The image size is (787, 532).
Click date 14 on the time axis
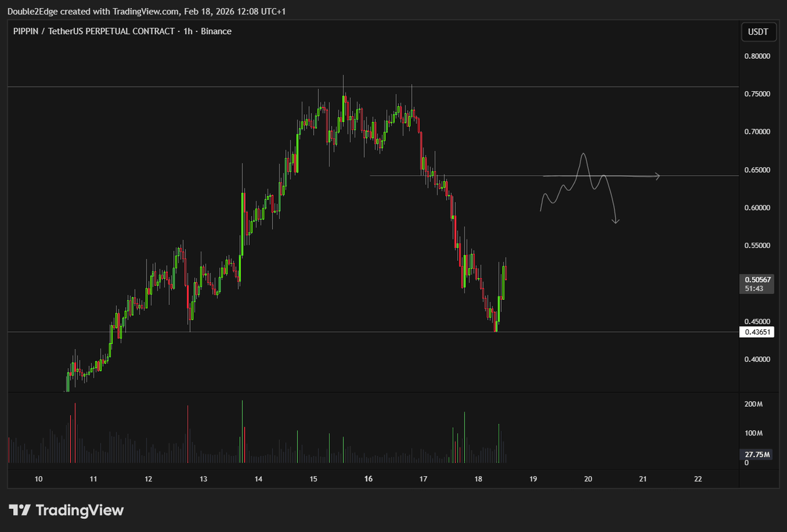click(258, 479)
